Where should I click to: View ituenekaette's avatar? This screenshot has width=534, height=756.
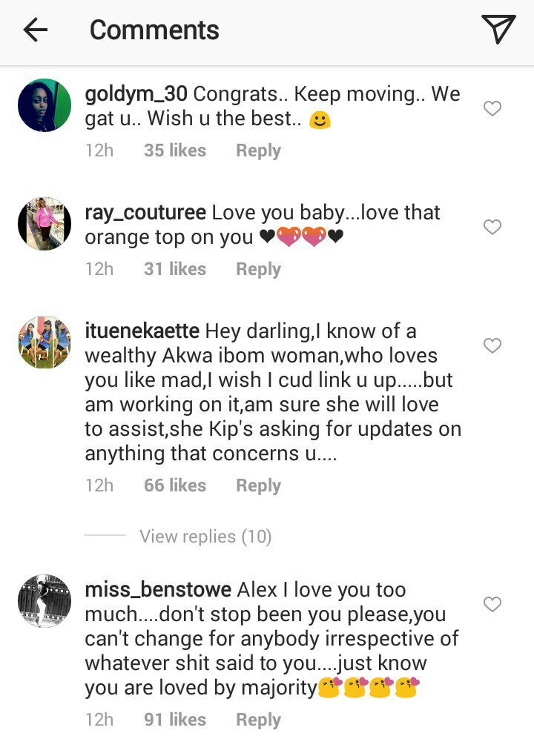click(x=44, y=342)
